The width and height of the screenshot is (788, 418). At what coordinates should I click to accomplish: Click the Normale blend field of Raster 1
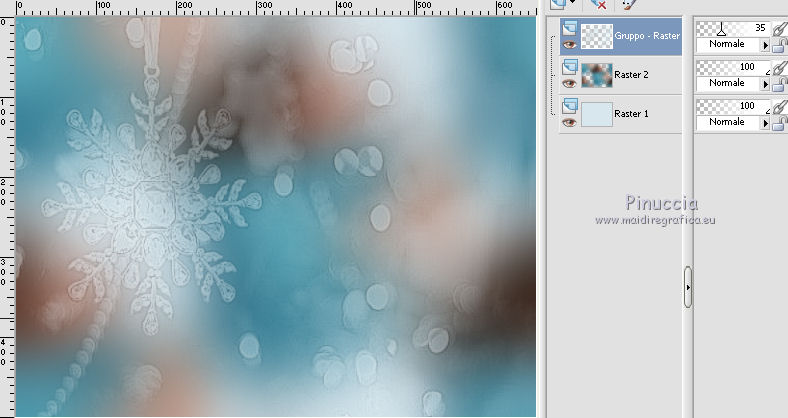click(x=728, y=123)
